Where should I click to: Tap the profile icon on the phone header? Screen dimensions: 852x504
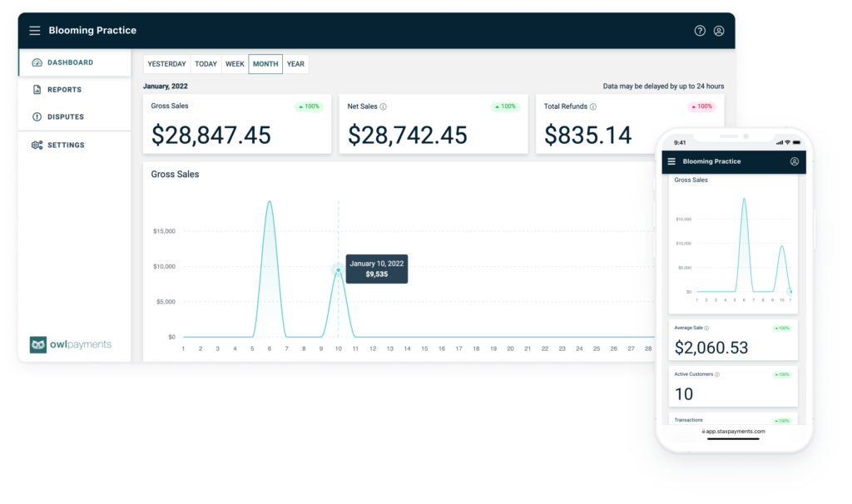(x=795, y=161)
